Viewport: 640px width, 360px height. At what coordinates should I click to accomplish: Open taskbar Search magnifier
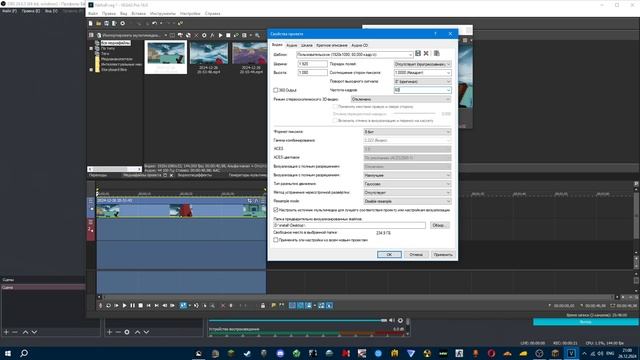click(x=24, y=353)
